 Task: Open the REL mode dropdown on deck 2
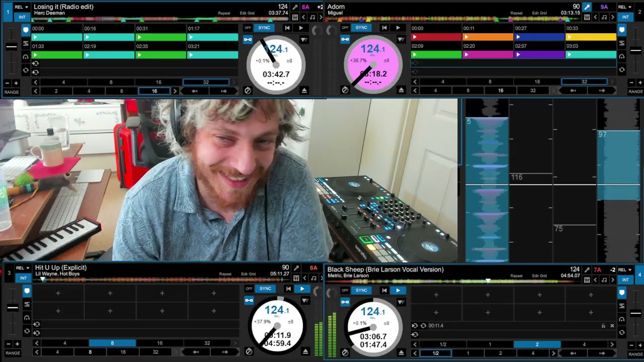(625, 7)
